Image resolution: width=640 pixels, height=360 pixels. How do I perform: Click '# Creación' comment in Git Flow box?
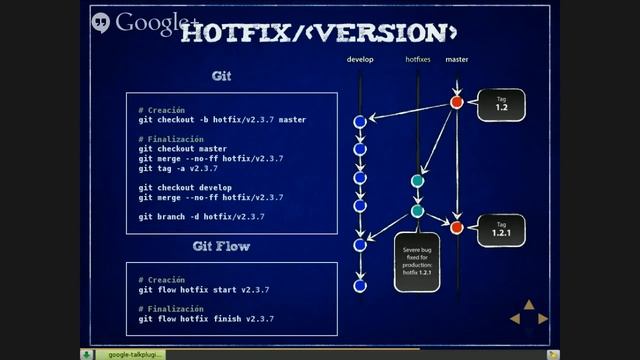tap(162, 280)
